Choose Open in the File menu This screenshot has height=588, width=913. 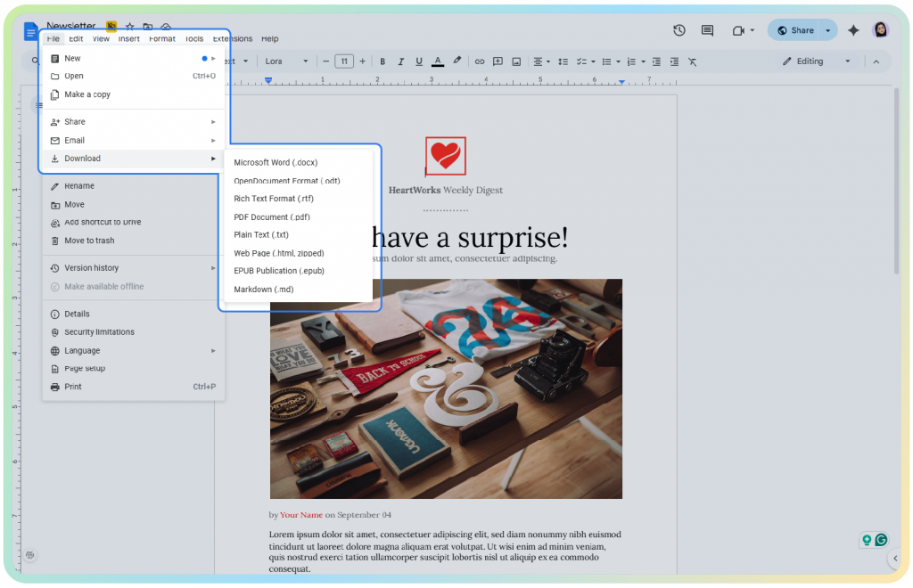pyautogui.click(x=134, y=77)
